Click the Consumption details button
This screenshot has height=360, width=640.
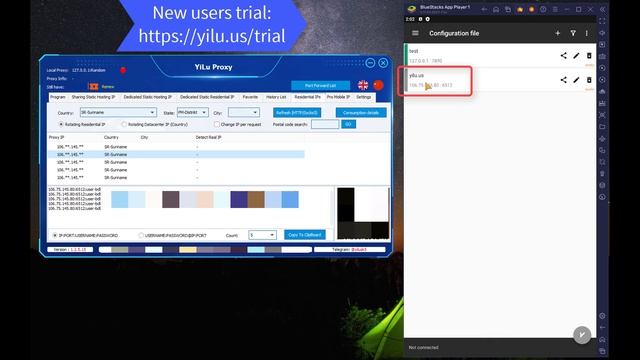(361, 113)
